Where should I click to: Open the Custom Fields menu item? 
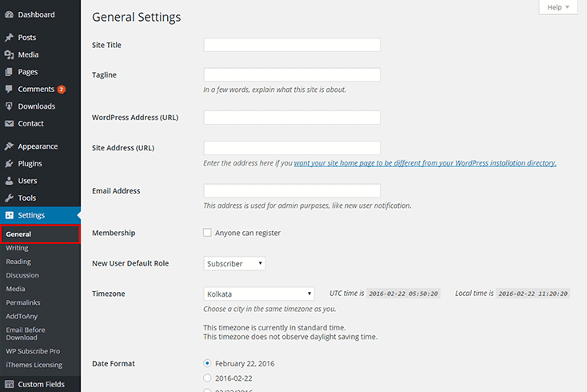(x=41, y=385)
